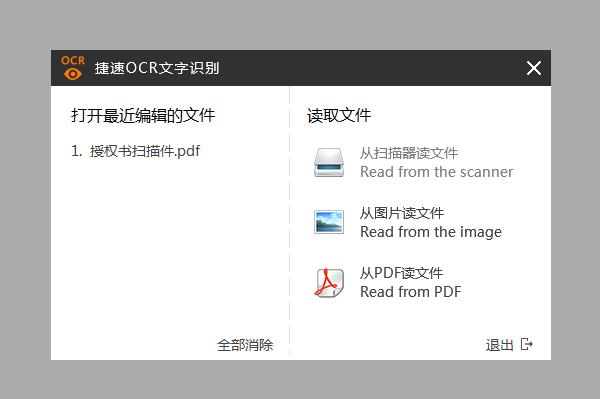Click the exit arrow icon

527,344
